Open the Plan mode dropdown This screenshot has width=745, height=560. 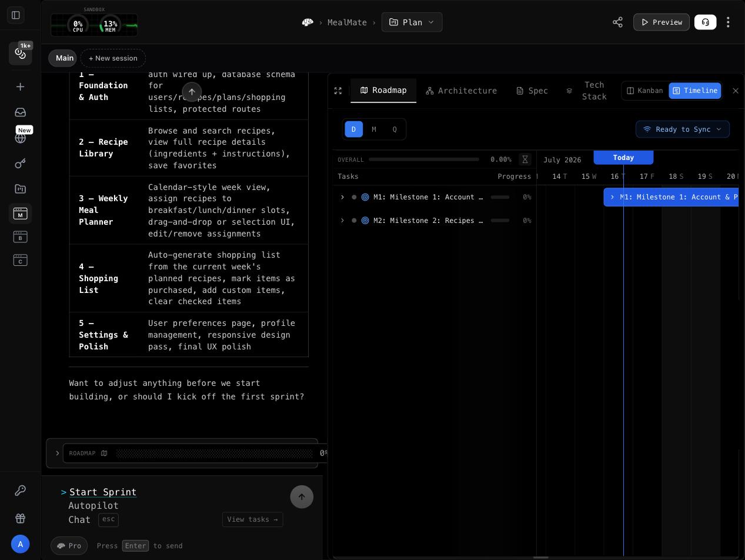coord(412,22)
